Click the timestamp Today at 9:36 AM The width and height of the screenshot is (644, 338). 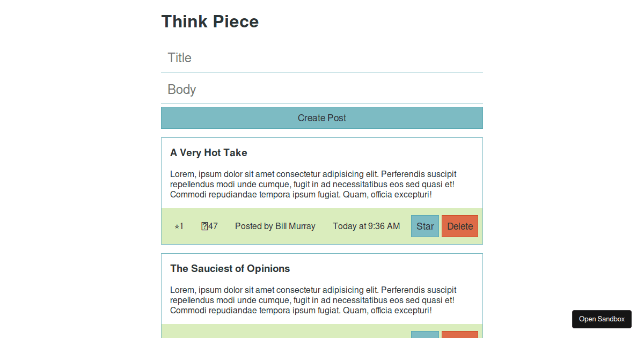pos(367,226)
